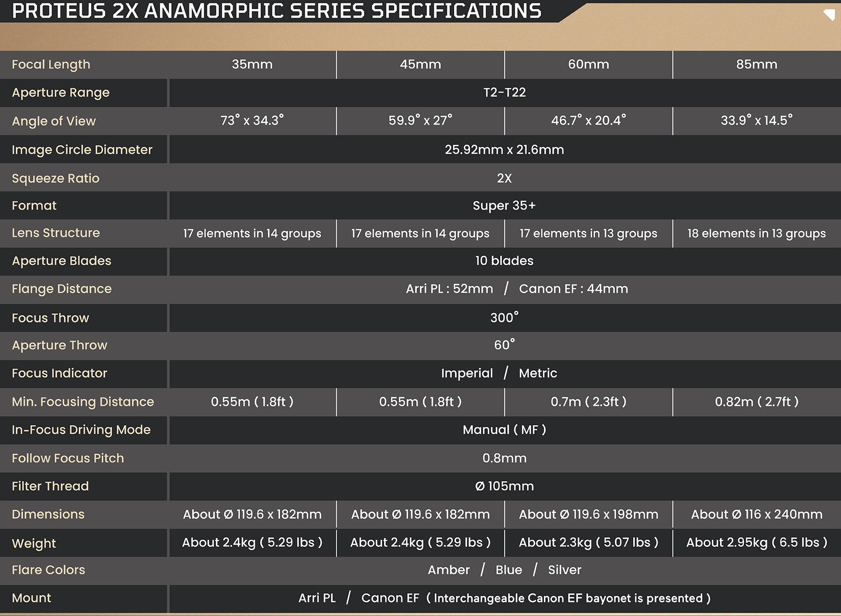Select the Amber flare color text
841x616 pixels.
coord(449,570)
